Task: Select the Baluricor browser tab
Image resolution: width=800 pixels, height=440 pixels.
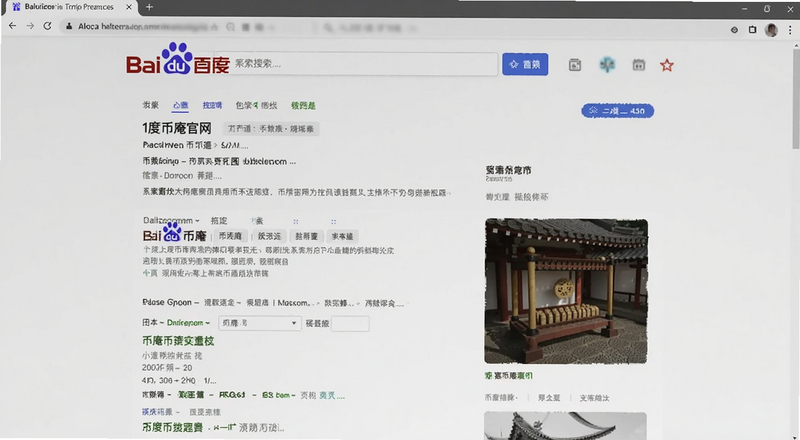Action: [x=71, y=8]
